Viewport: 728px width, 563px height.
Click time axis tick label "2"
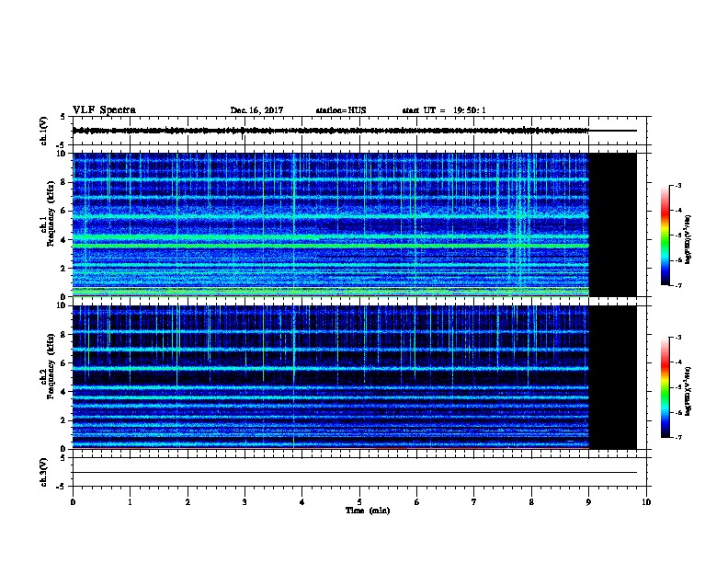point(188,501)
